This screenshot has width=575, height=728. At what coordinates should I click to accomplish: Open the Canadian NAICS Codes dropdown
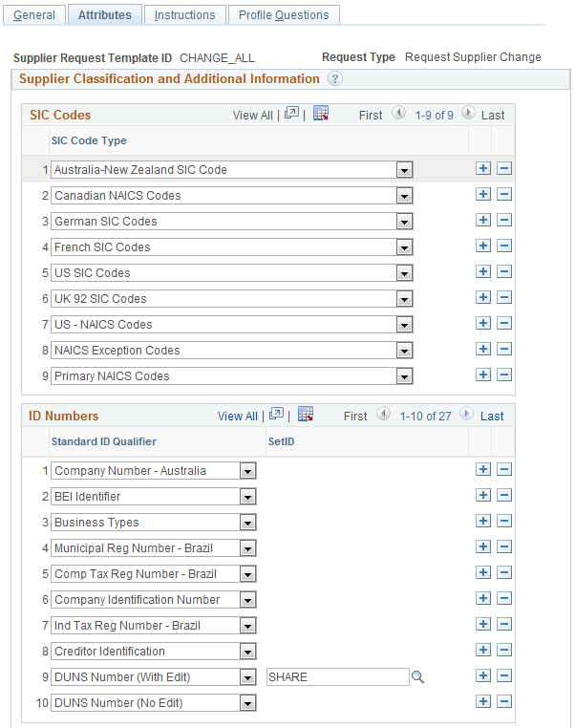pos(404,196)
